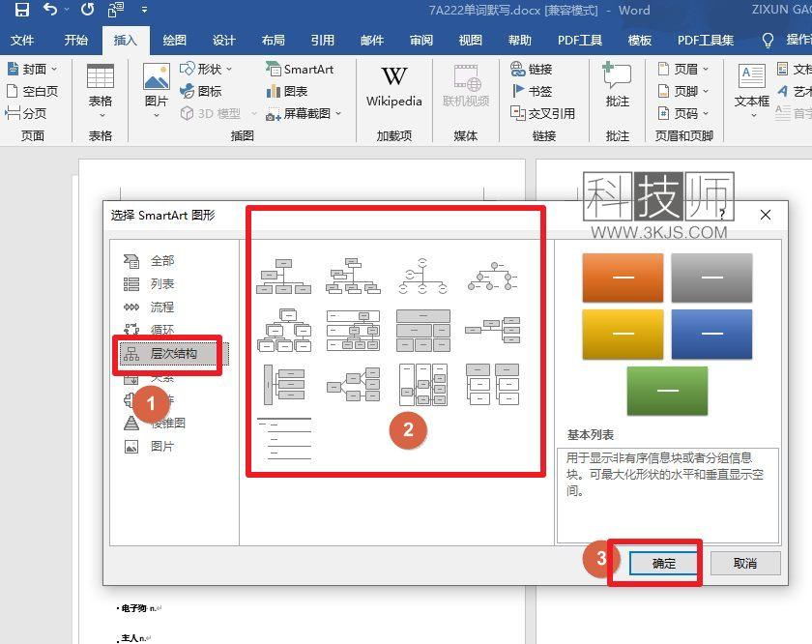Choose the line list layout thumbnail
This screenshot has height=644, width=812.
click(x=284, y=439)
